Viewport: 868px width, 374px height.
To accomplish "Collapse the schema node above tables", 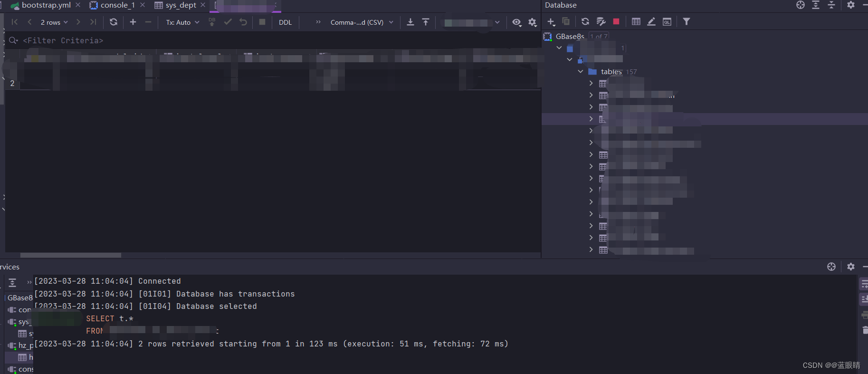I will click(570, 59).
